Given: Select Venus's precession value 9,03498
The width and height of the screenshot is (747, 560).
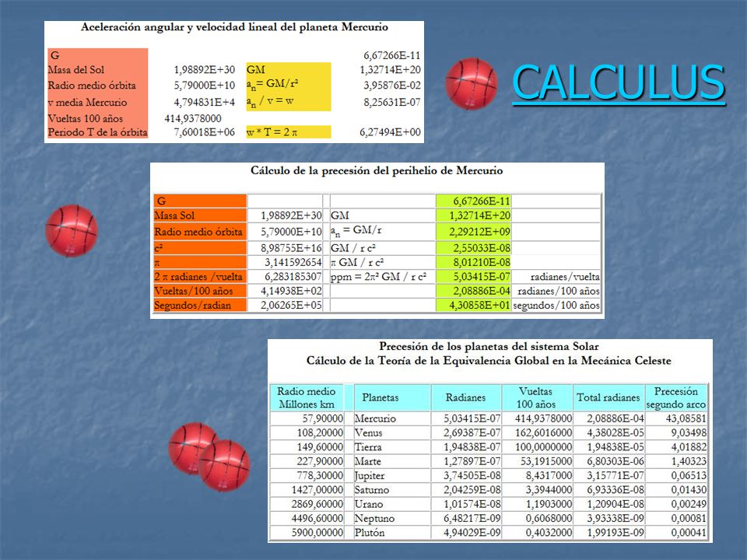Looking at the screenshot, I should 689,432.
